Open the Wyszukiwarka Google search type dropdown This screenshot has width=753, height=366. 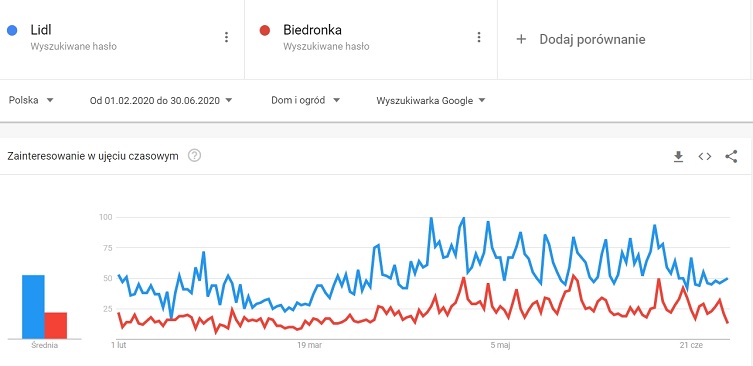click(x=431, y=101)
